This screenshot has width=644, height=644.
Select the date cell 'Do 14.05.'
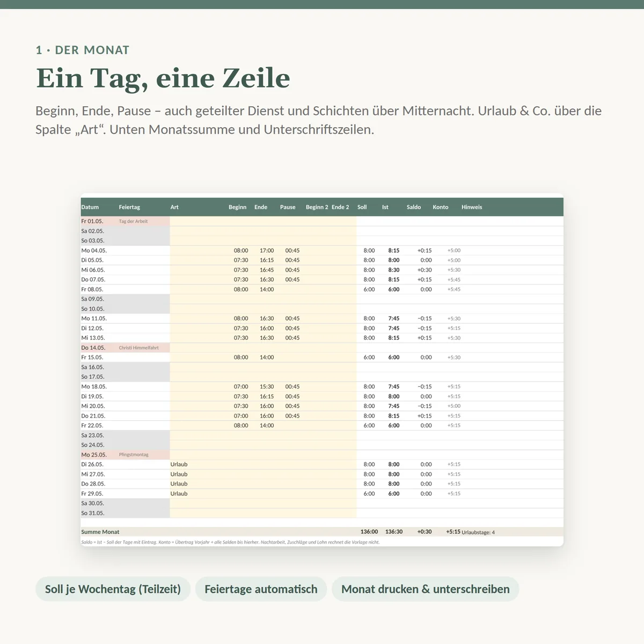[93, 348]
